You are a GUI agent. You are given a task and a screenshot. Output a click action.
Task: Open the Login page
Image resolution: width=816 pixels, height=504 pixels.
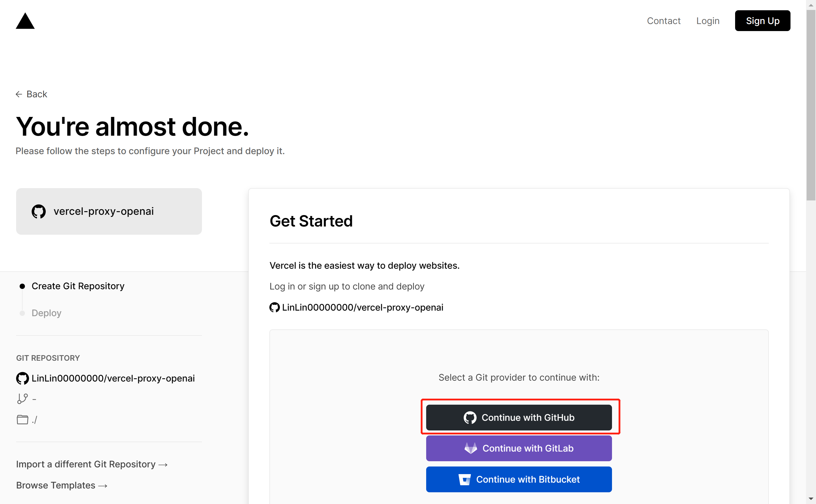pos(708,21)
